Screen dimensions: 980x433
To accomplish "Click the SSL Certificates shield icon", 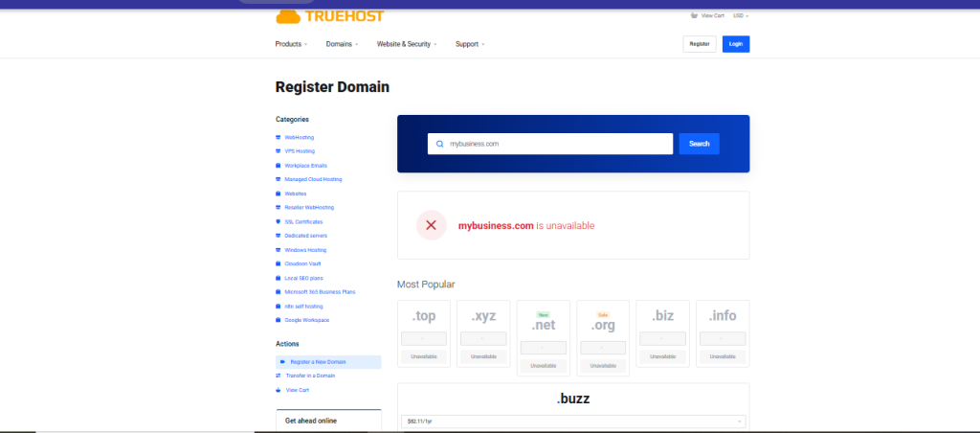I will (278, 222).
